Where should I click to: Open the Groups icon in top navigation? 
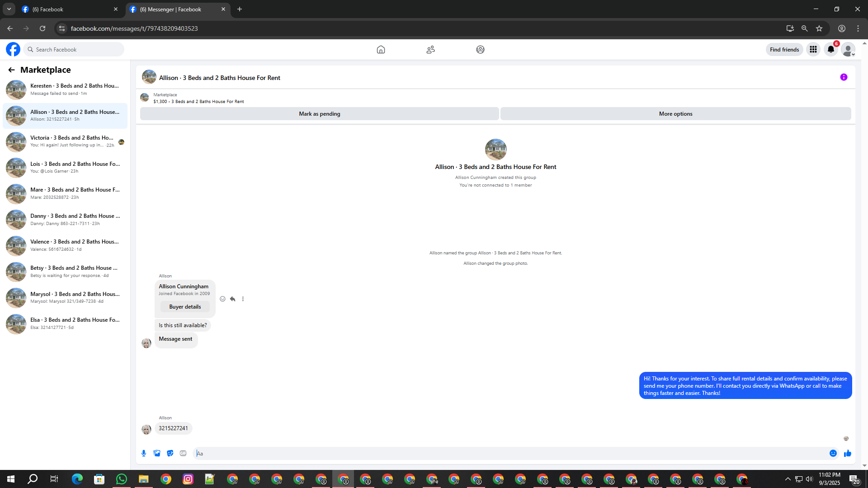pos(480,50)
